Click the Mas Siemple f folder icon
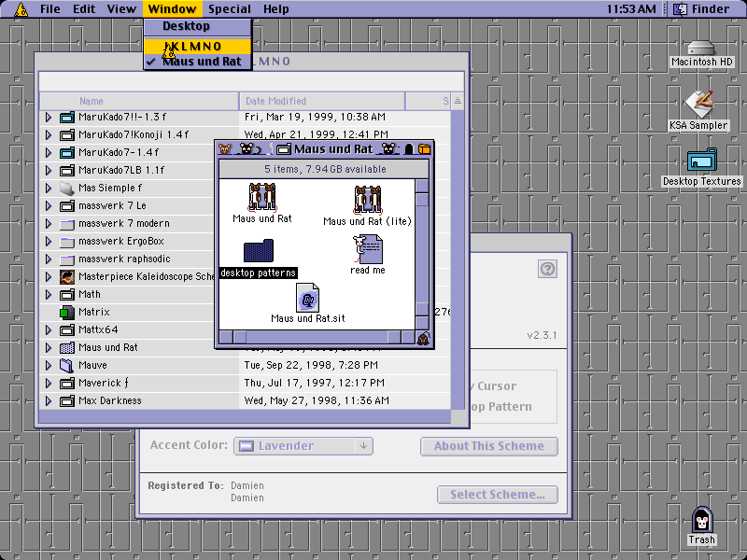The height and width of the screenshot is (560, 747). tap(67, 189)
